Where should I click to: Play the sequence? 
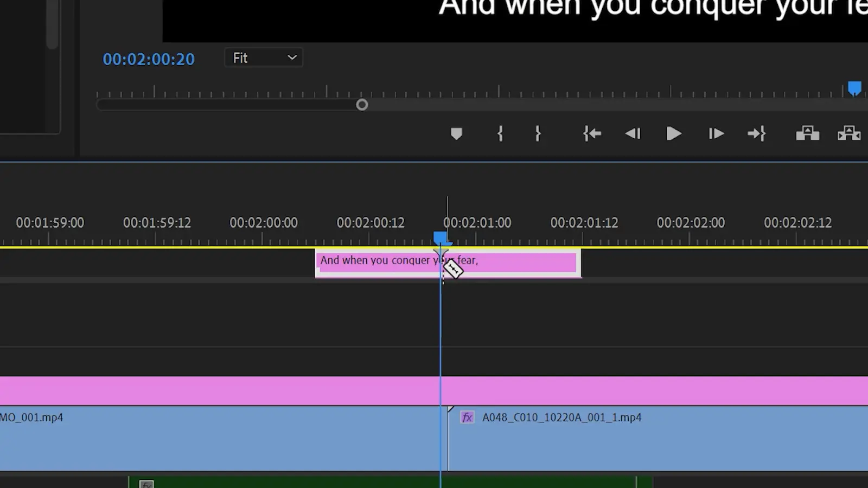[x=673, y=134]
